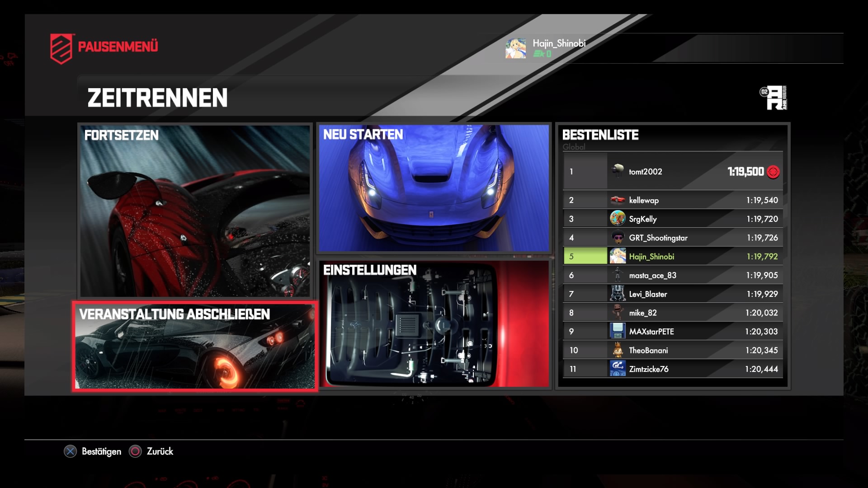Click the time 1:20,303
The width and height of the screenshot is (868, 488).
click(762, 332)
